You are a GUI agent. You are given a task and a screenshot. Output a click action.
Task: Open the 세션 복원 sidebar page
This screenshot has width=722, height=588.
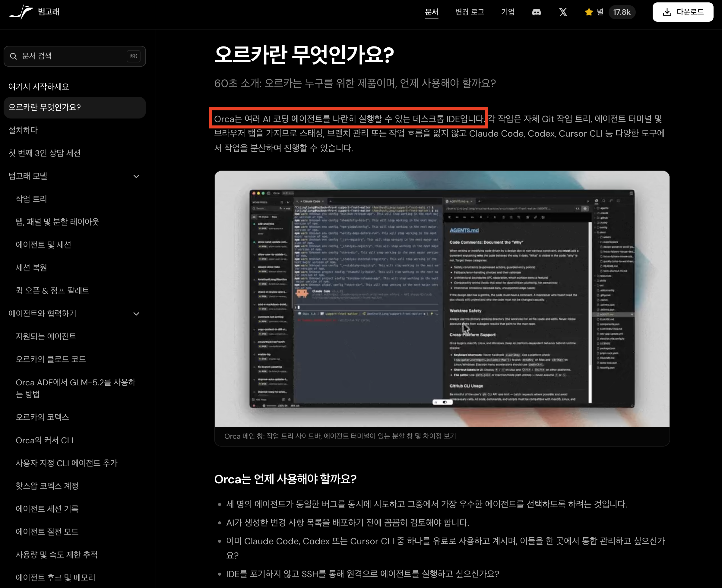coord(31,267)
